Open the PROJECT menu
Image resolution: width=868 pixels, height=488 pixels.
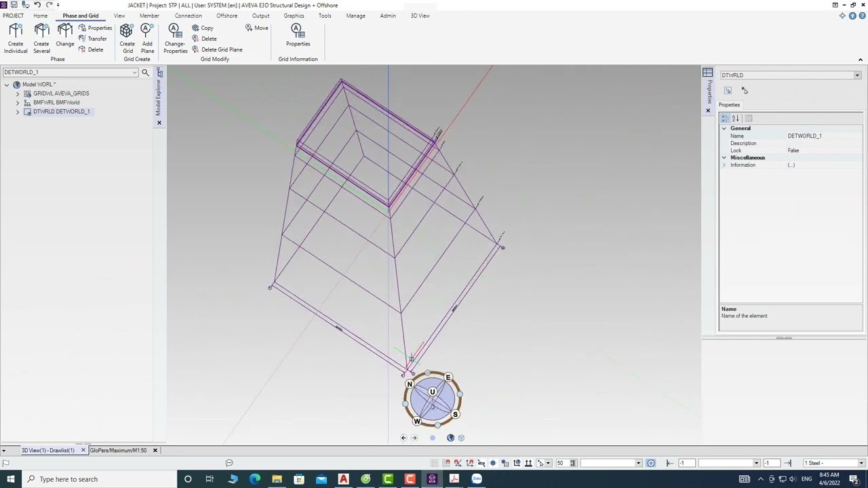tap(13, 16)
